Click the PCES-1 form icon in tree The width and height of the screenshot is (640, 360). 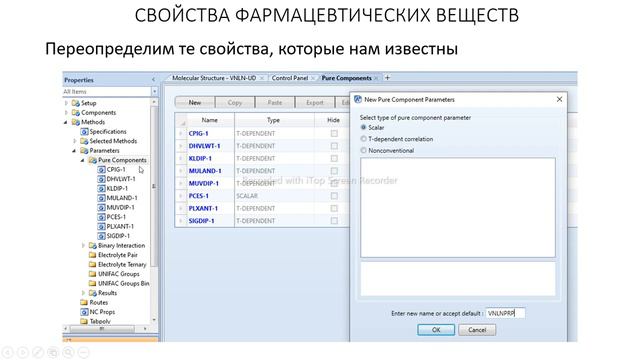coord(101,217)
